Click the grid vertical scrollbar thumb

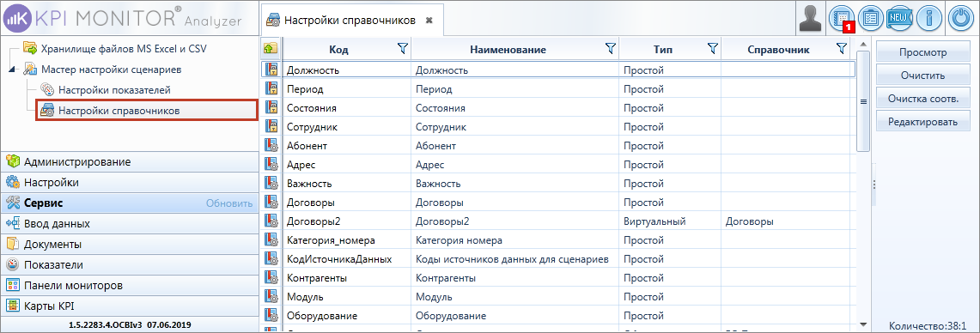tap(863, 101)
